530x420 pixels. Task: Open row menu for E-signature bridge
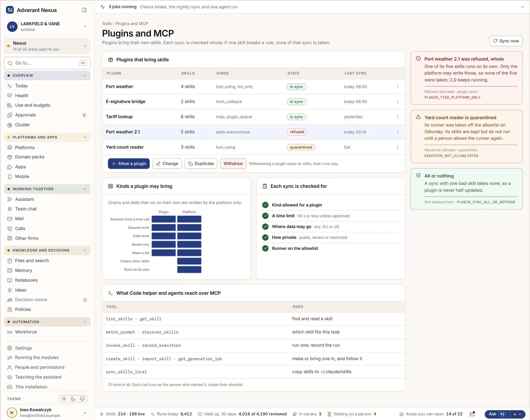[x=397, y=102]
